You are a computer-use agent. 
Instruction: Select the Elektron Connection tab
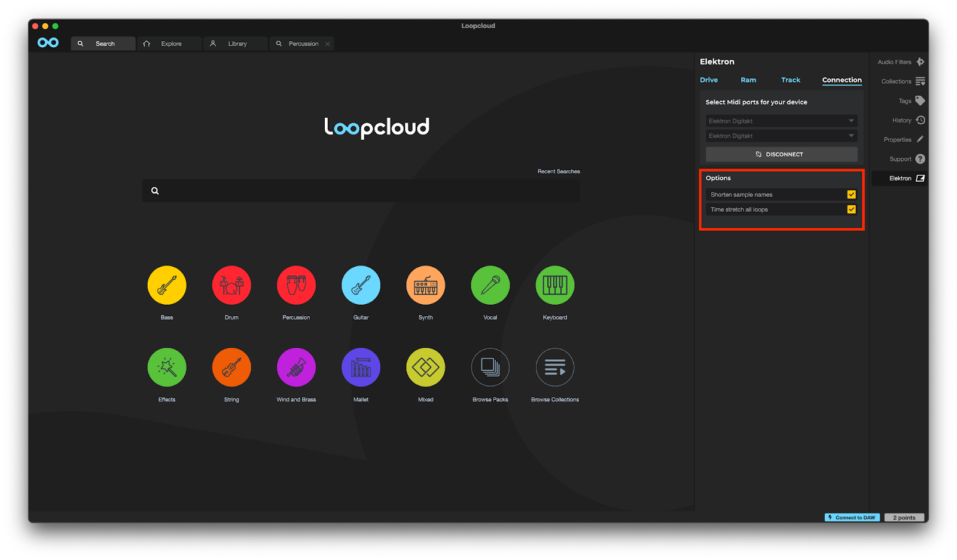click(842, 80)
